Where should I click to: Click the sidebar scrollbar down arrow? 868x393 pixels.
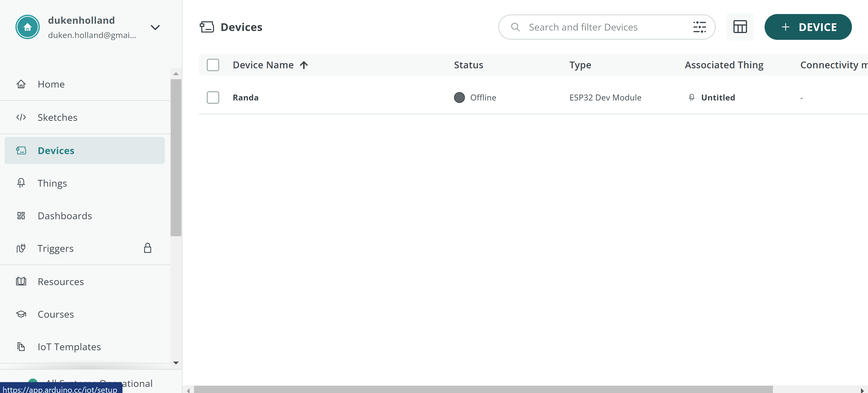coord(176,363)
